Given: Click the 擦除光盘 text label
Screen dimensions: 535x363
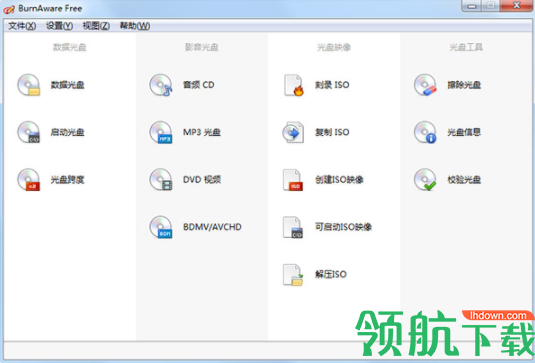Looking at the screenshot, I should tap(464, 85).
